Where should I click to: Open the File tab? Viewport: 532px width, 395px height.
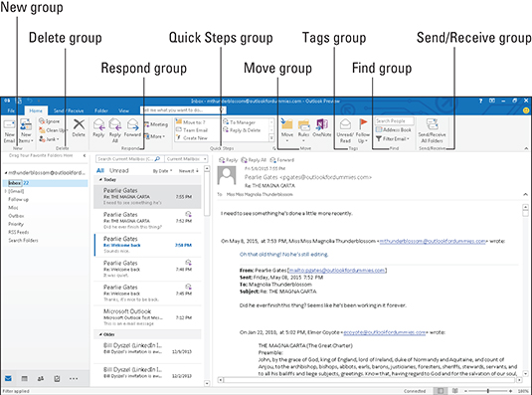point(11,110)
